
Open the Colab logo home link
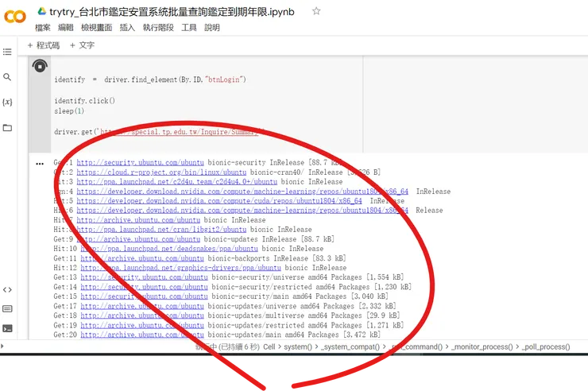click(15, 17)
